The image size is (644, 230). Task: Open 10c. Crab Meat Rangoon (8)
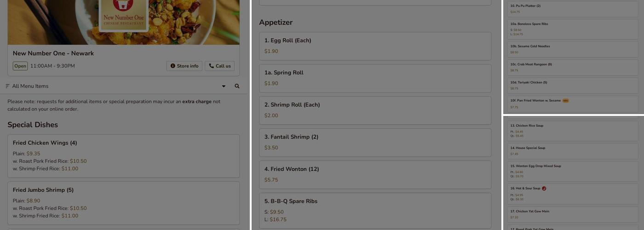pos(574,68)
